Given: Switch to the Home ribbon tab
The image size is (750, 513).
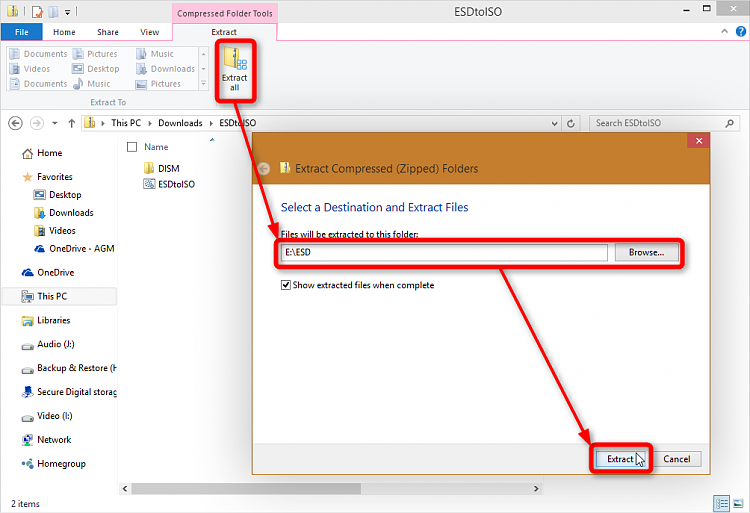Looking at the screenshot, I should pyautogui.click(x=64, y=32).
